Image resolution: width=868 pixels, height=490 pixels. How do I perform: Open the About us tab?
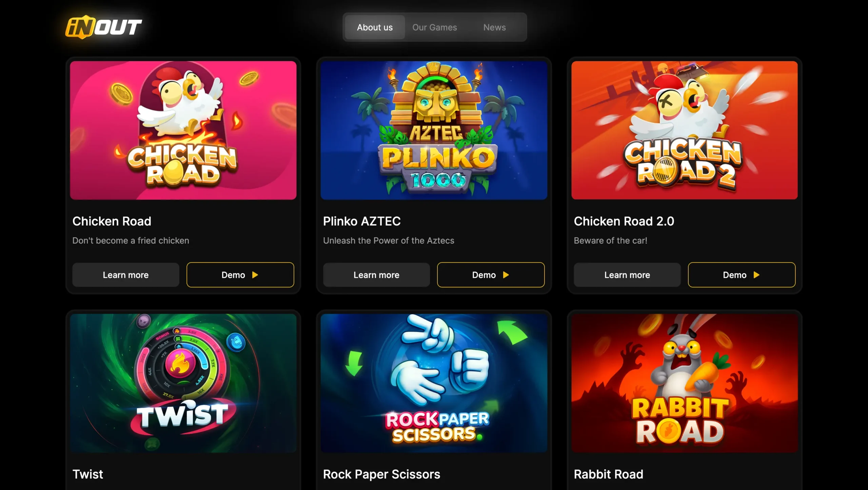(375, 27)
